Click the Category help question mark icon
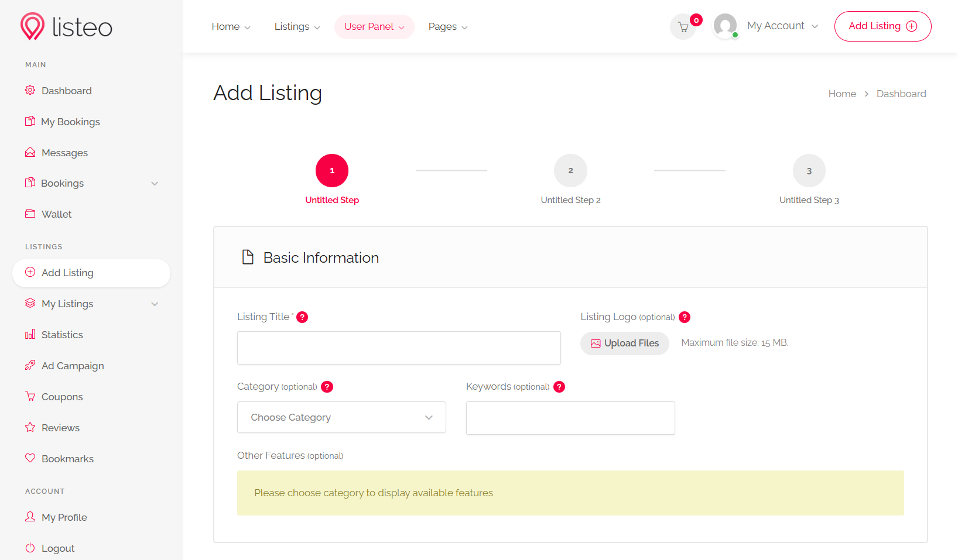This screenshot has width=958, height=560. [x=327, y=387]
